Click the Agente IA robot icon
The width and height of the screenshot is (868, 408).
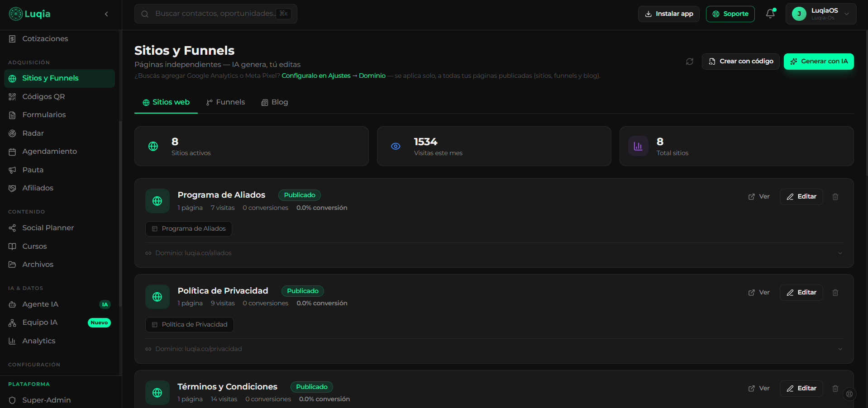[x=12, y=304]
